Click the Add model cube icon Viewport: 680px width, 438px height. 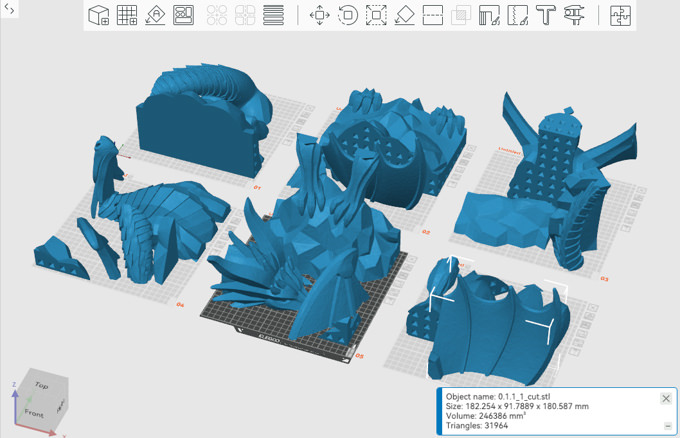click(98, 15)
